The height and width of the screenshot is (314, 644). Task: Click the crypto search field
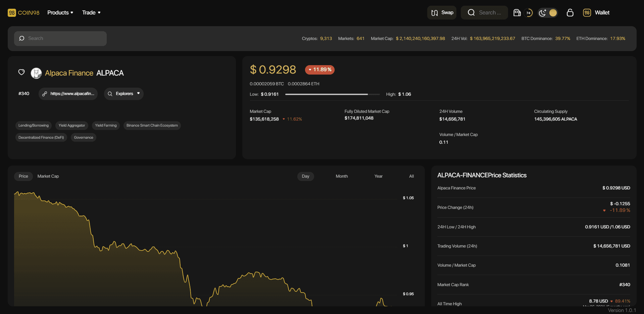[x=60, y=39]
